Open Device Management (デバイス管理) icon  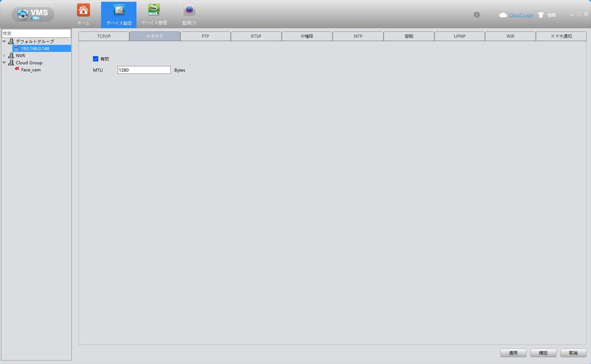point(154,11)
